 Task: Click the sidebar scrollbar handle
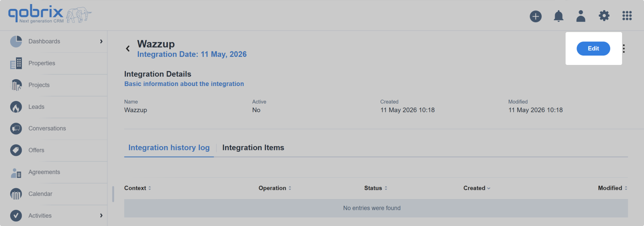click(x=113, y=194)
